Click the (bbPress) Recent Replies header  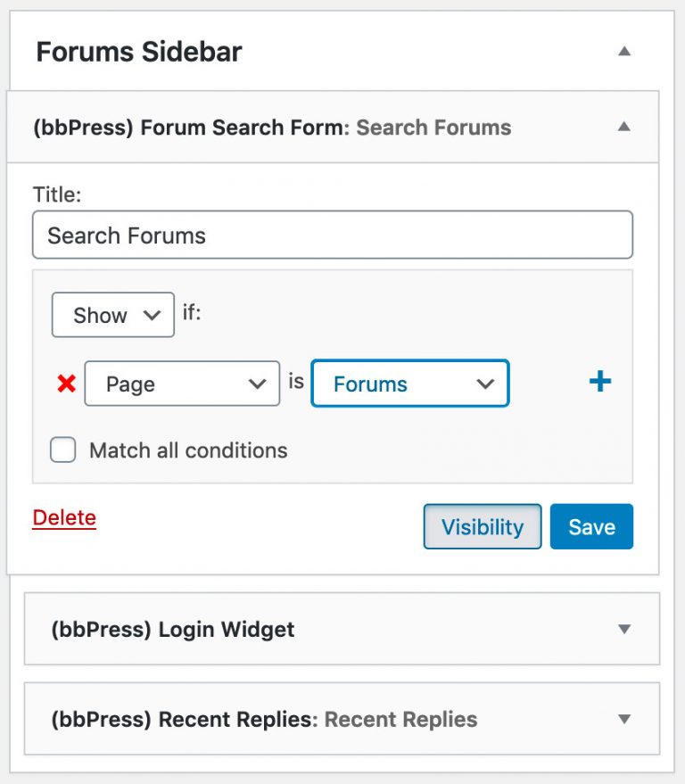342,719
